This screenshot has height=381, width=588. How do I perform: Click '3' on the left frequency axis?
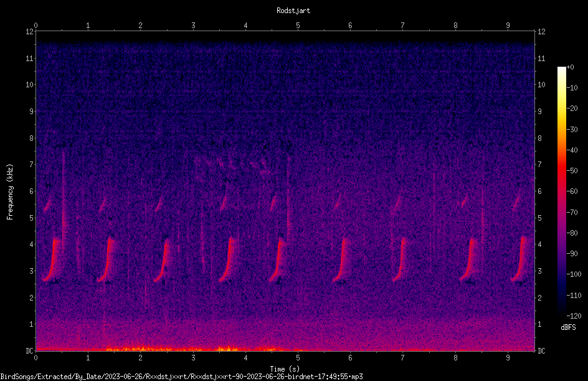(31, 271)
